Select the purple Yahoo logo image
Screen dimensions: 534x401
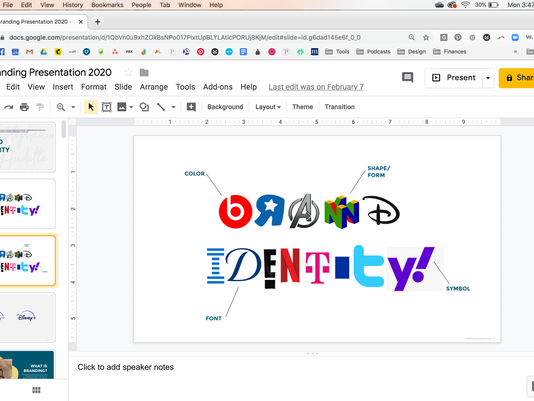pos(415,269)
